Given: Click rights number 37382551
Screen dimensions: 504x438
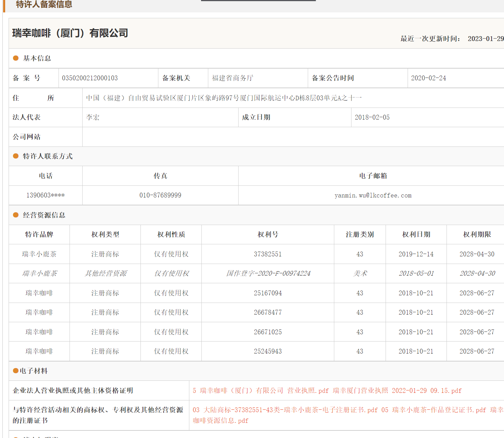Looking at the screenshot, I should click(268, 254).
